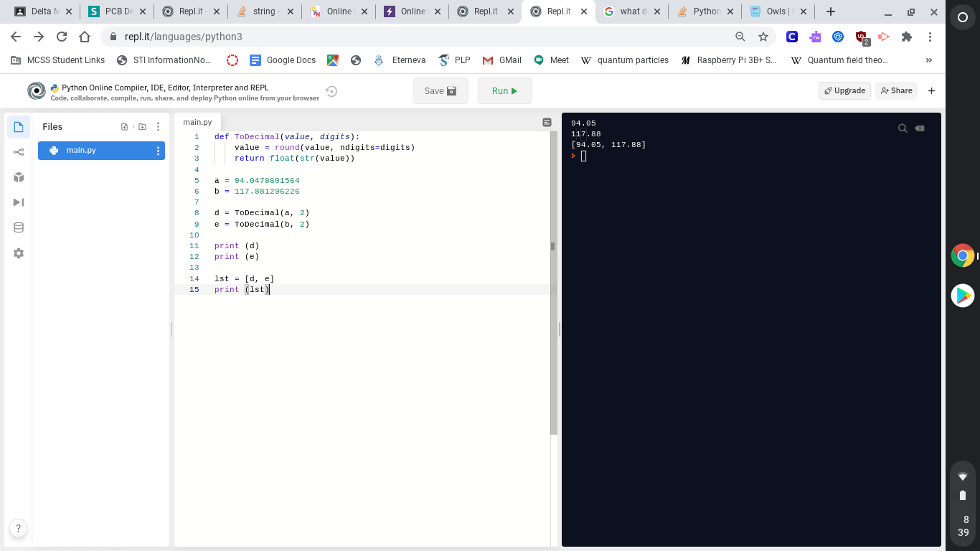
Task: Select the main.py editor tab
Action: pos(197,122)
